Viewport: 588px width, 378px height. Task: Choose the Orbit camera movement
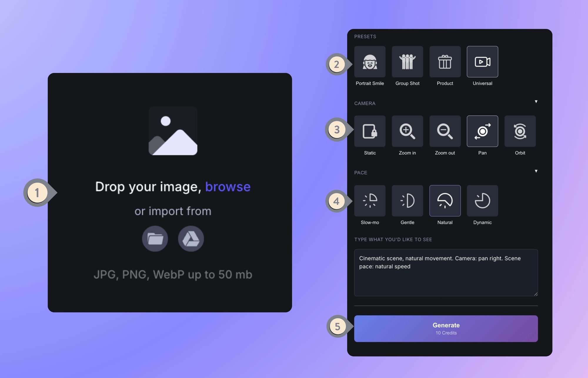(x=520, y=131)
